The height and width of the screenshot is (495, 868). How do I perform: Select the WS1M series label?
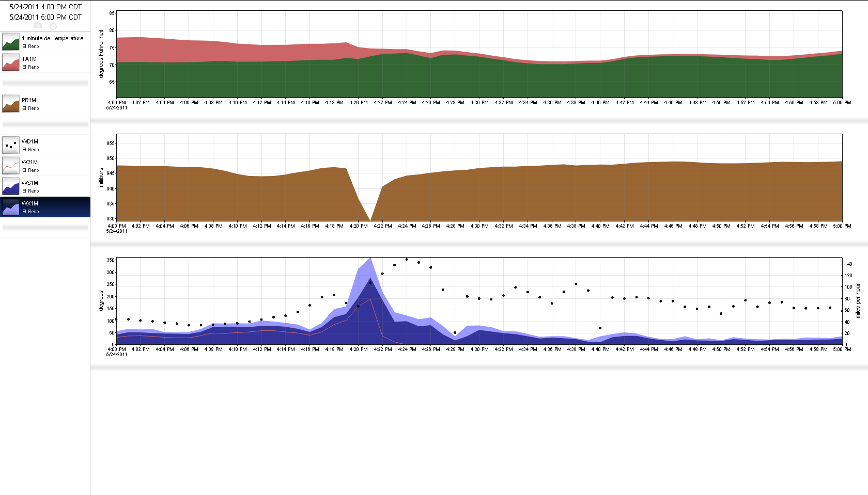tap(30, 183)
